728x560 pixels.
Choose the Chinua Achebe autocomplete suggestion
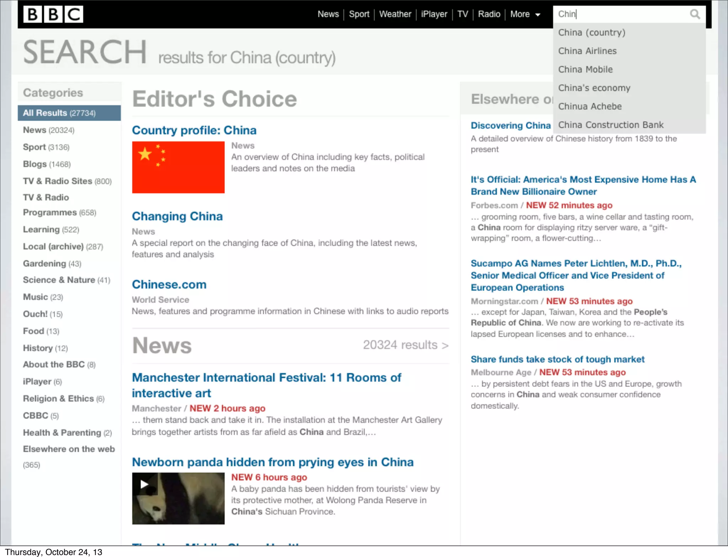[x=590, y=106]
